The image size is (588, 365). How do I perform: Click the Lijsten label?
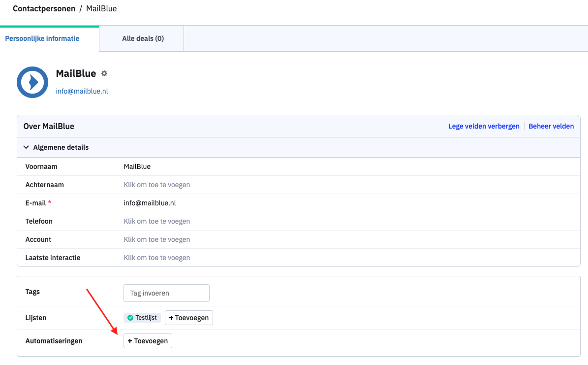(35, 318)
